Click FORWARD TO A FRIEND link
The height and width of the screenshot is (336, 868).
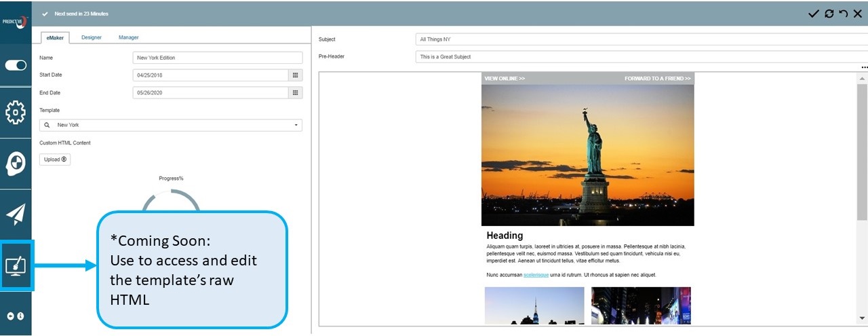[657, 79]
